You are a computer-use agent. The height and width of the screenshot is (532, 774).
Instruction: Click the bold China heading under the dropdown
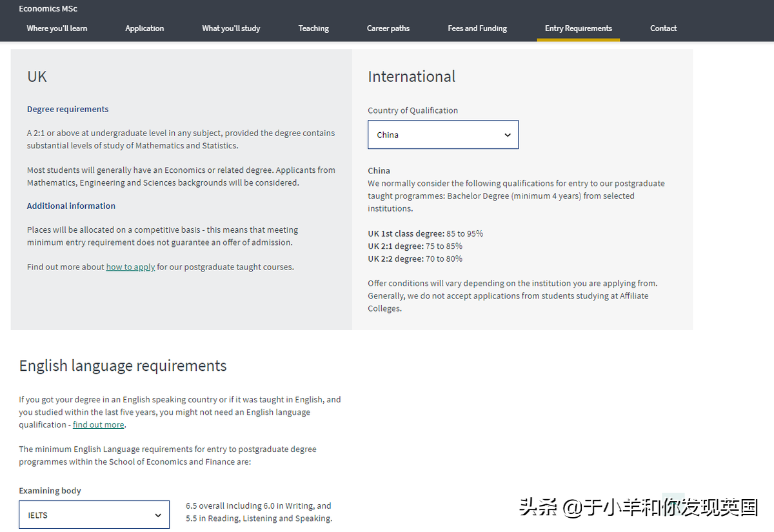click(379, 171)
